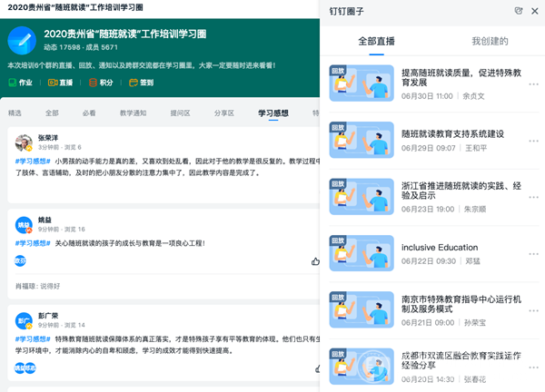The image size is (545, 392).
Task: Click the icon left of panel close button
Action: tap(518, 11)
